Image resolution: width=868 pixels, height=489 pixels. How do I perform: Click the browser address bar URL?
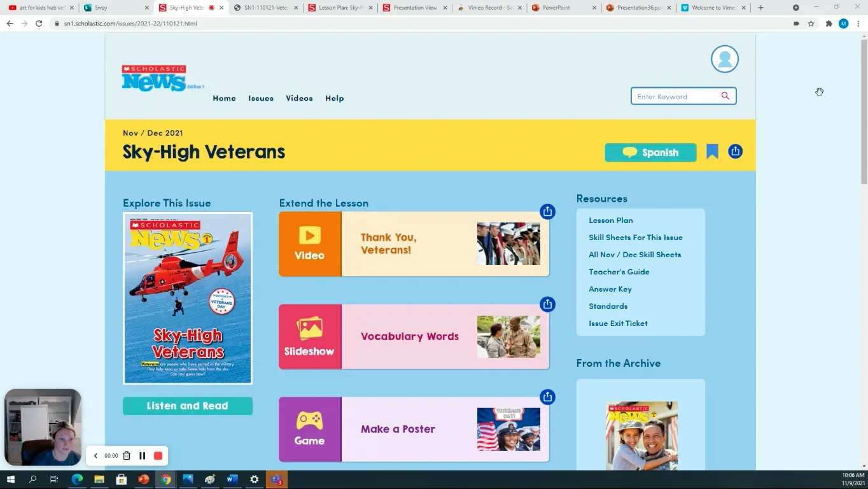click(x=130, y=24)
